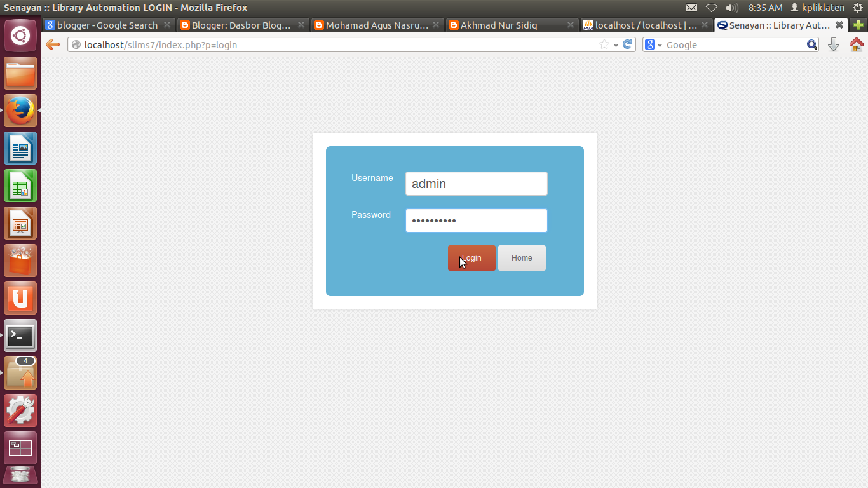868x488 pixels.
Task: Open the URL history dropdown arrow
Action: (x=616, y=45)
